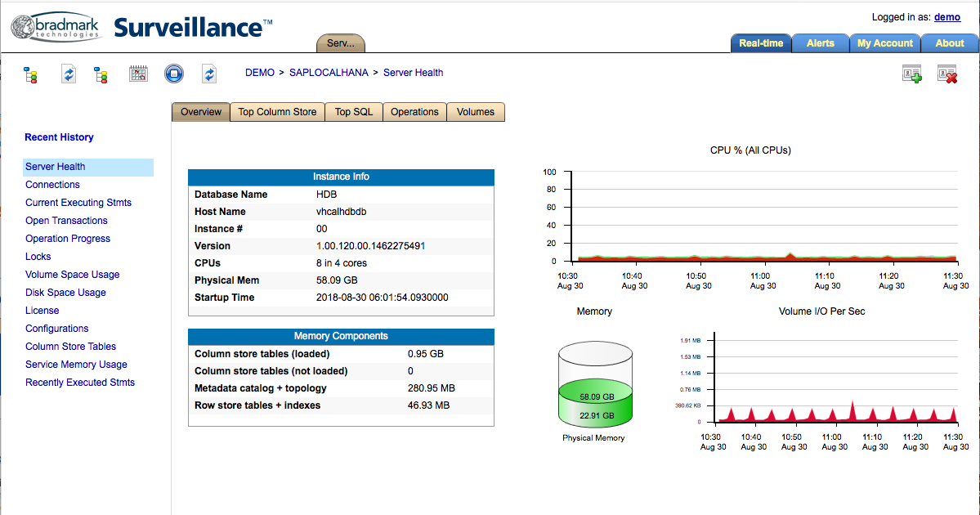Image resolution: width=980 pixels, height=515 pixels.
Task: Select the Serv... tab in the header
Action: (x=341, y=43)
